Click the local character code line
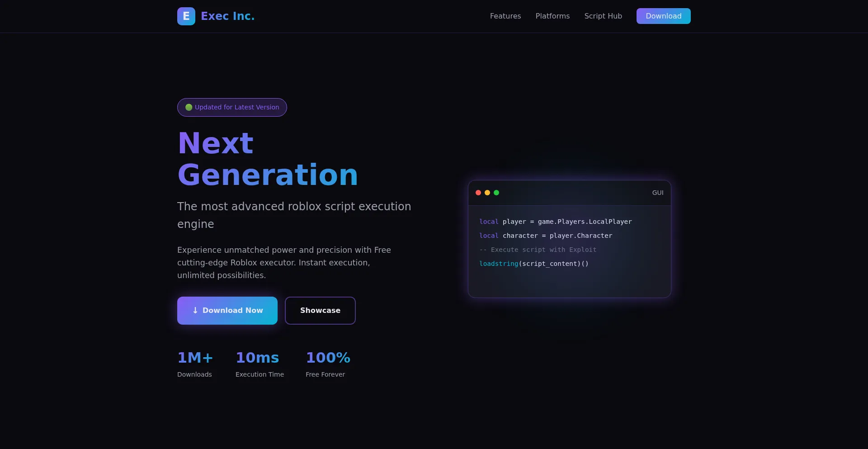This screenshot has height=449, width=868. (546, 236)
